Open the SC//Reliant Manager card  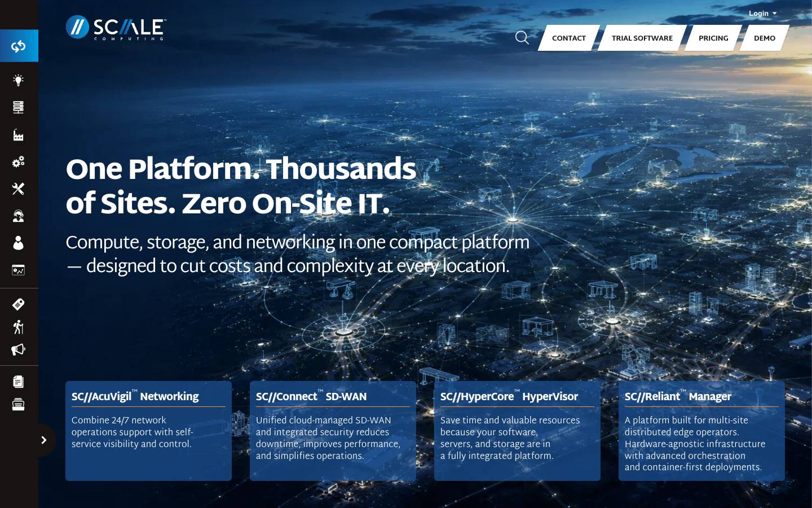(701, 431)
